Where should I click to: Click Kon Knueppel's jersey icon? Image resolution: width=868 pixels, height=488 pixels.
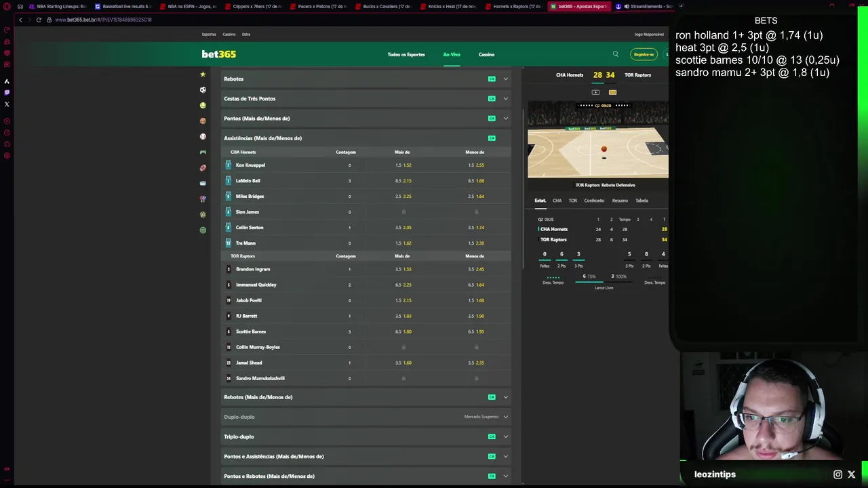point(229,165)
